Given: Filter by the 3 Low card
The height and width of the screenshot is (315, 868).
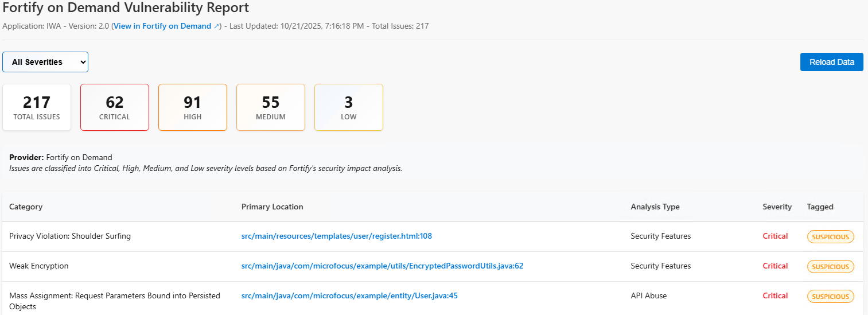Looking at the screenshot, I should (349, 107).
